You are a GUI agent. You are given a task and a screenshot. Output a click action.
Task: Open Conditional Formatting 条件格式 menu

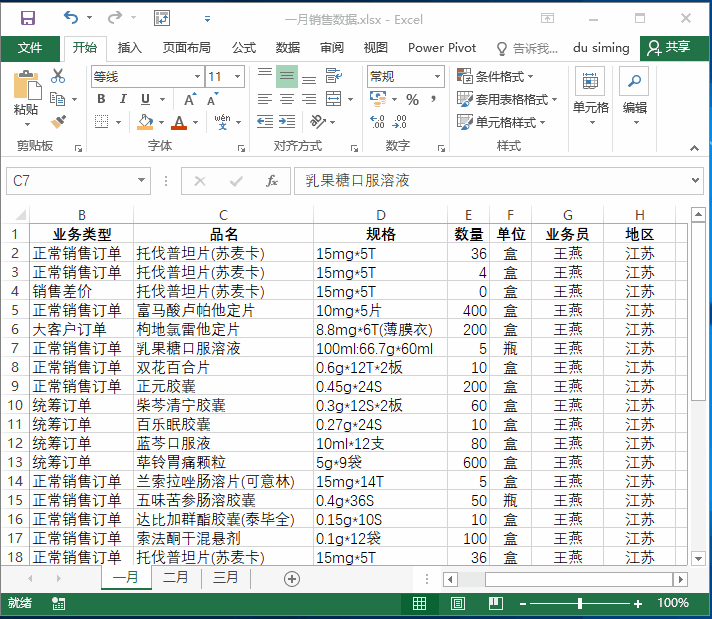pyautogui.click(x=495, y=77)
